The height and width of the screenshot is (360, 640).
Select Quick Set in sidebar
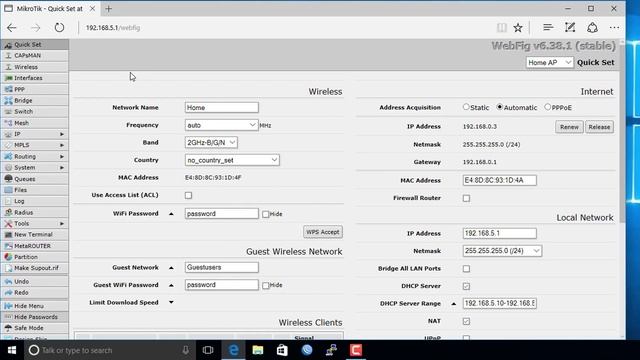point(34,44)
